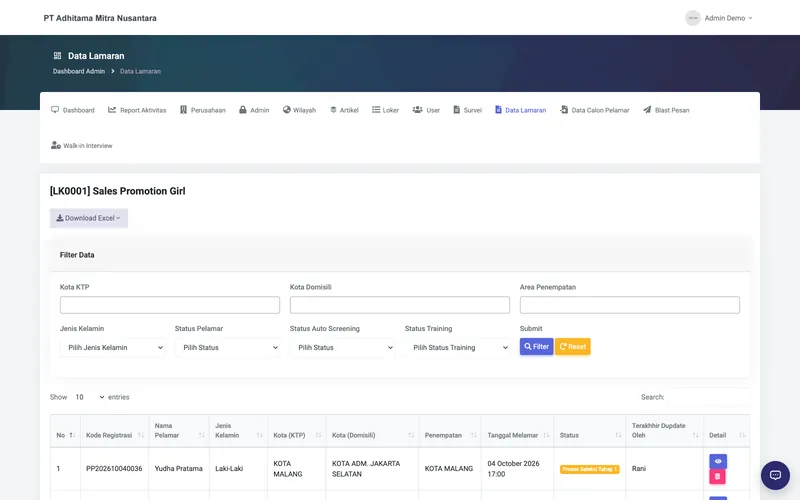Click the Loker list icon

(x=376, y=110)
